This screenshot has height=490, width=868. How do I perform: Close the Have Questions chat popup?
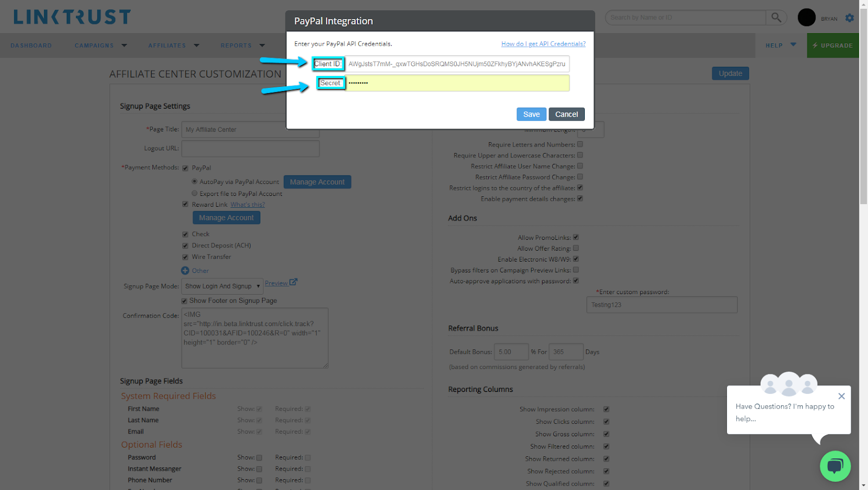[841, 396]
